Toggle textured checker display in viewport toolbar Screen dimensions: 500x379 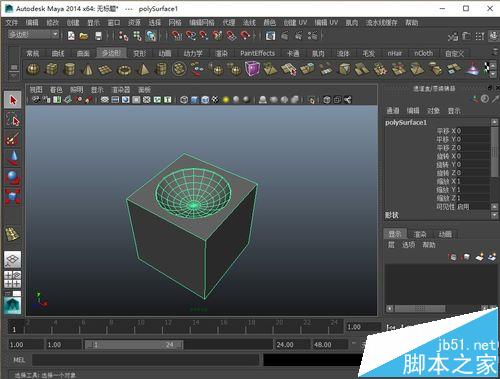click(x=216, y=100)
